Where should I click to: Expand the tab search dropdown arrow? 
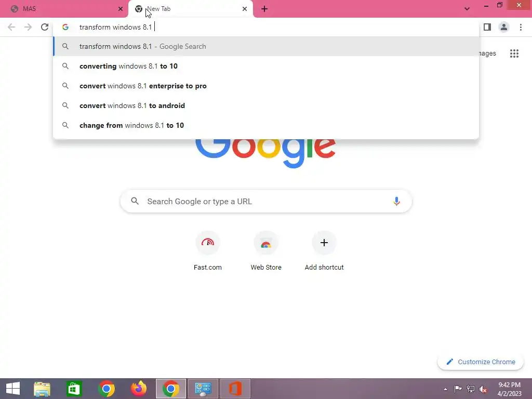pyautogui.click(x=467, y=9)
